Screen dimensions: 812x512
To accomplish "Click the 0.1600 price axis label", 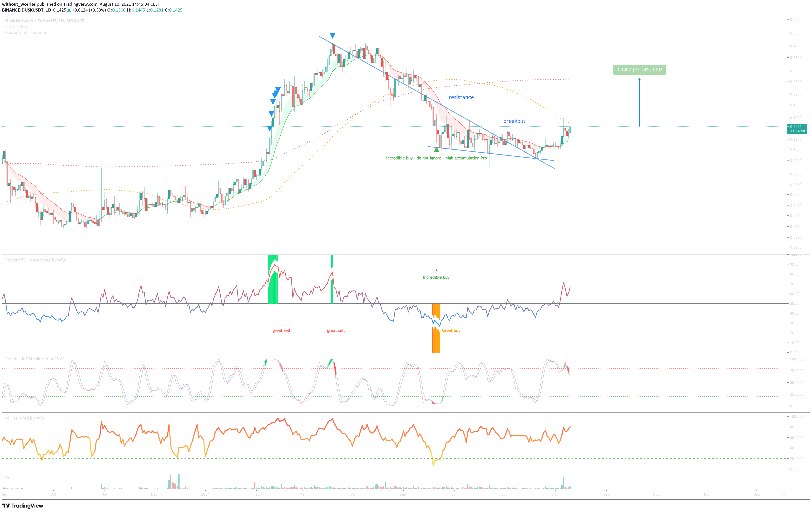I will pos(796,118).
